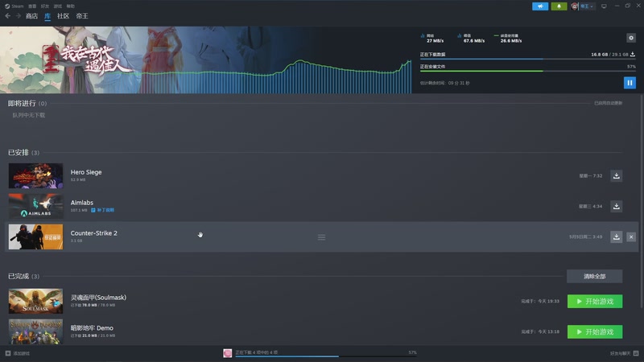Open the Soulmask game thumbnail

35,301
